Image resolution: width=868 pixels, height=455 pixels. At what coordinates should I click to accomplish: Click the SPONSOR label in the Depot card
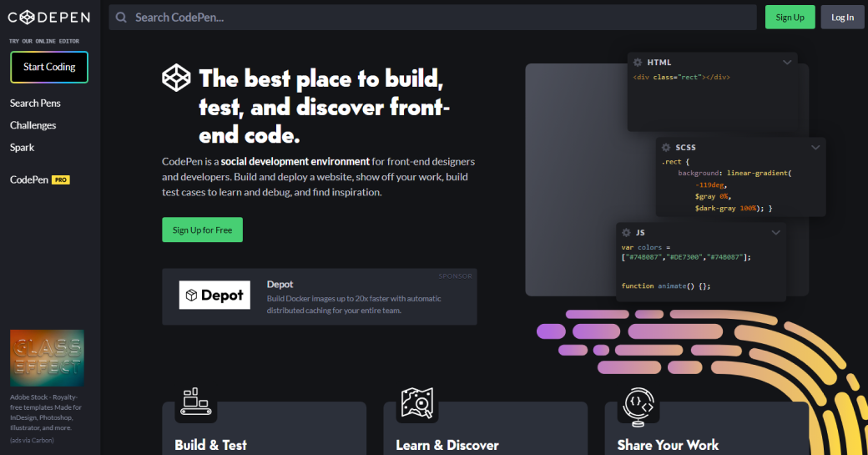click(455, 276)
